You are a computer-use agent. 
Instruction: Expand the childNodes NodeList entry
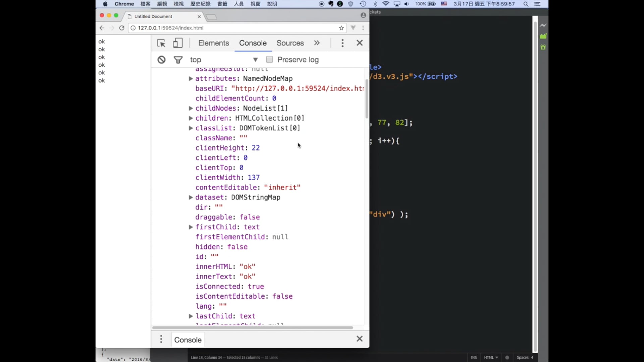(191, 108)
